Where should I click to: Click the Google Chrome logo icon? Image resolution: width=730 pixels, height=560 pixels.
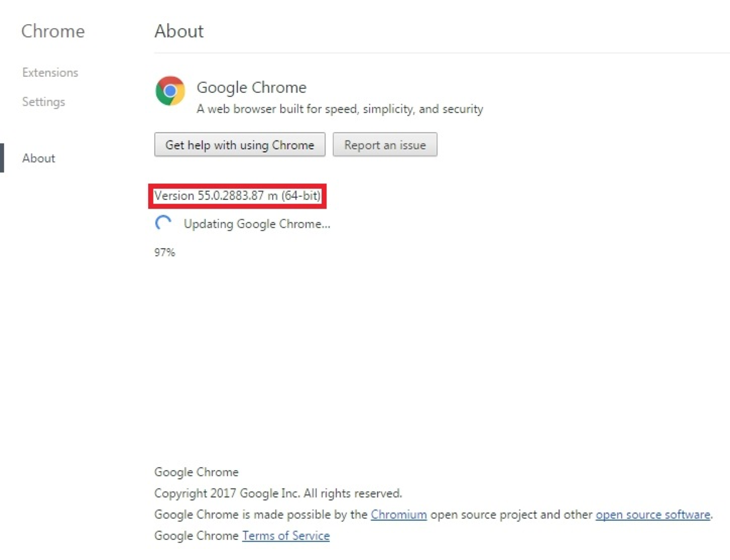pos(170,91)
